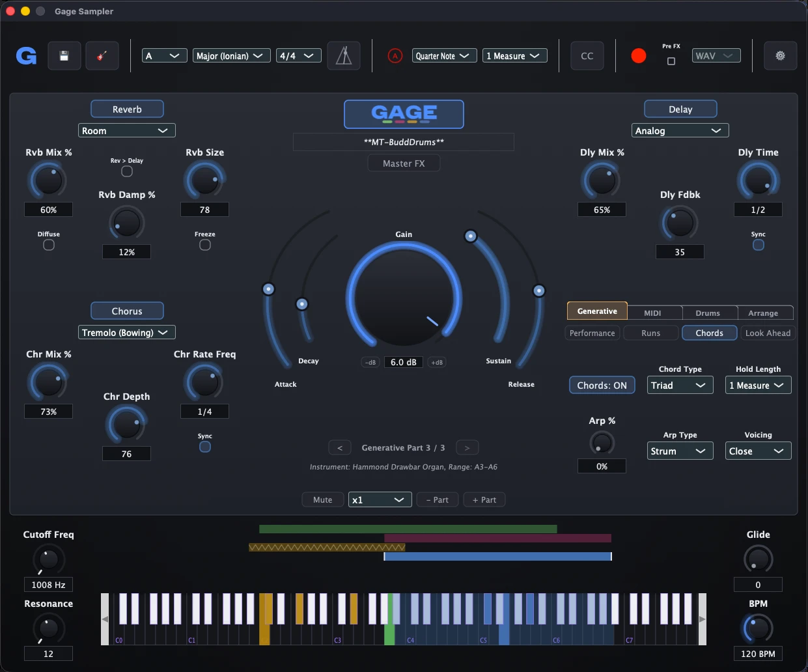Adjust the Dly Fdbk knob
This screenshot has height=672, width=808.
tap(680, 223)
